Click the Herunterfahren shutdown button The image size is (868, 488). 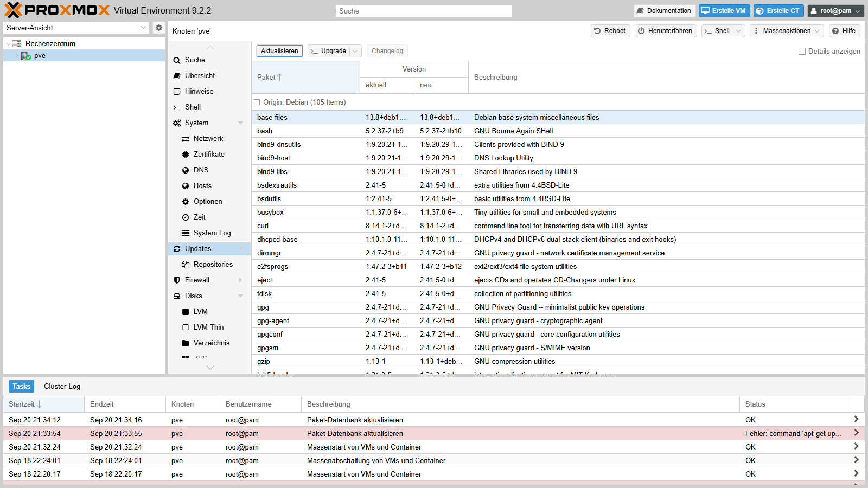tap(666, 31)
